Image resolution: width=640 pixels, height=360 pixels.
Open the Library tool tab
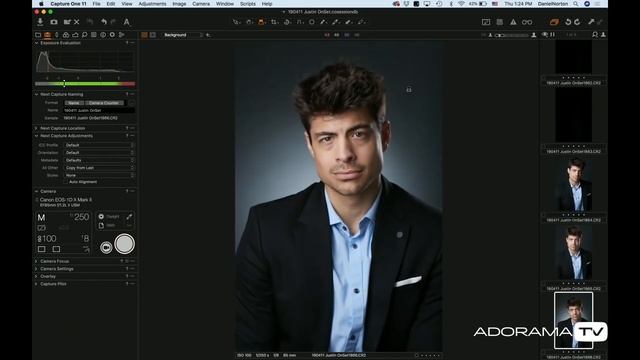38,35
